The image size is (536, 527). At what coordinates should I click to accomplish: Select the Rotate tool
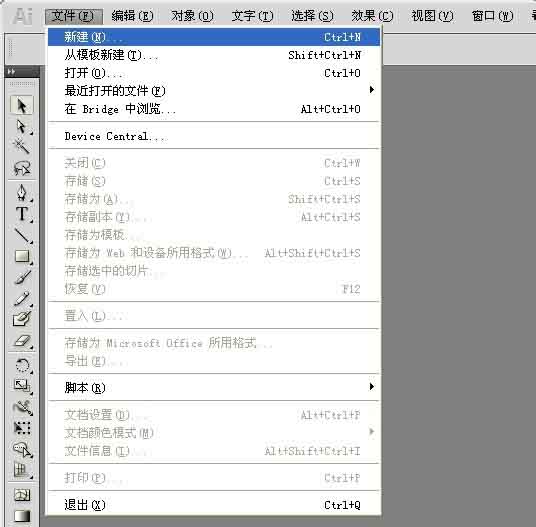click(x=22, y=365)
